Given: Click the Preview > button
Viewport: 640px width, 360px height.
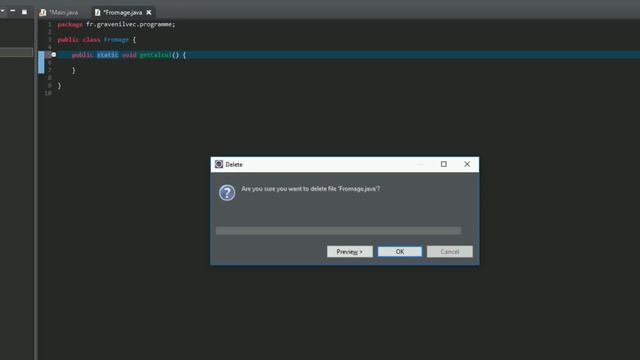Looking at the screenshot, I should point(350,251).
